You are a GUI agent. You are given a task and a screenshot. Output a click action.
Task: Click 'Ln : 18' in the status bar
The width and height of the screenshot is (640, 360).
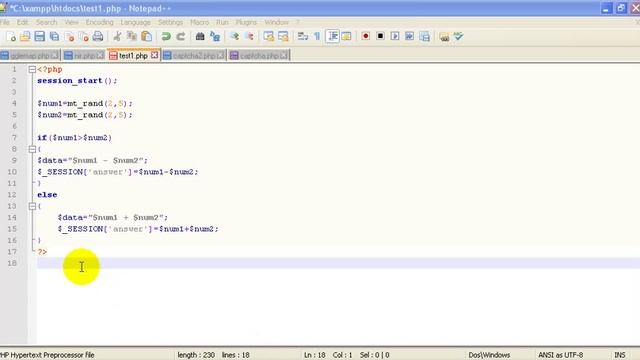click(315, 355)
